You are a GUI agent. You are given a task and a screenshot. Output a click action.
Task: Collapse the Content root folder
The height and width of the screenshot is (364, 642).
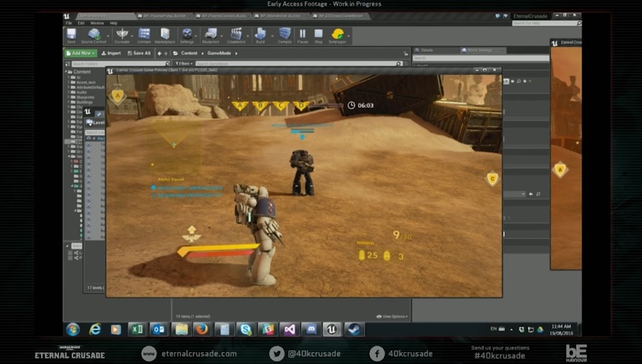pyautogui.click(x=66, y=72)
